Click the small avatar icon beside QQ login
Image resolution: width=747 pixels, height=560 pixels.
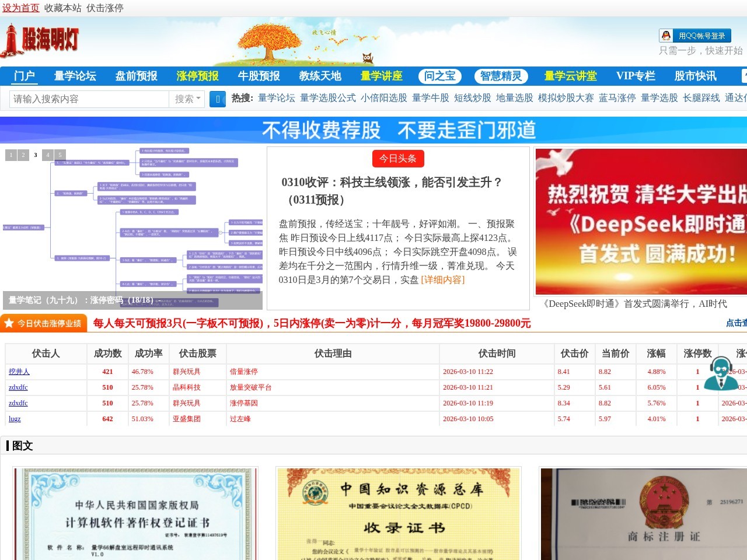[x=666, y=36]
